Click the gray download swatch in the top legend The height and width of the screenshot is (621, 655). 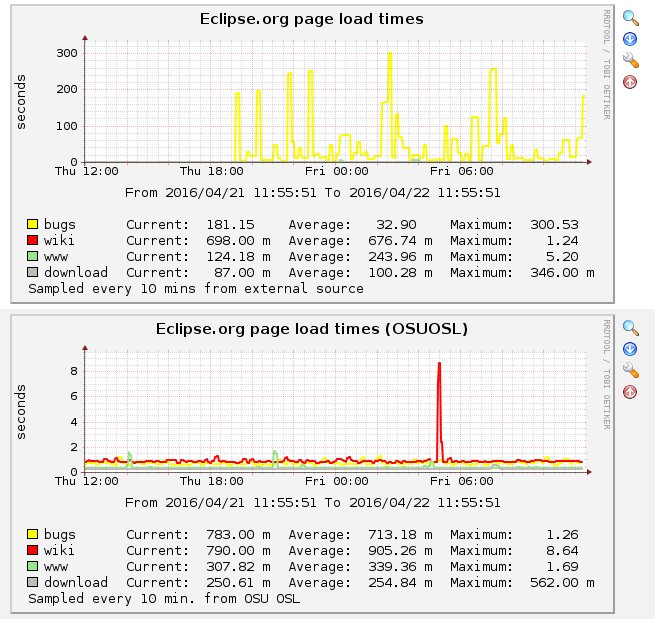[x=33, y=272]
